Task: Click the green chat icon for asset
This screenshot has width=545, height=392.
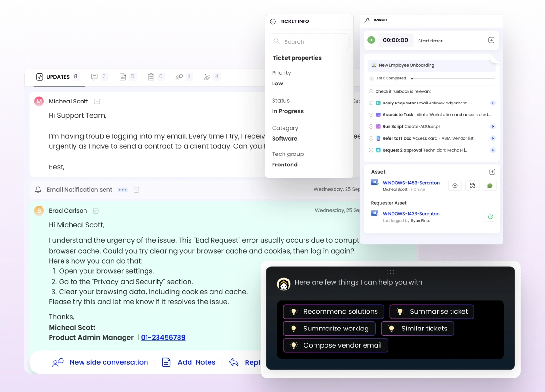Action: coord(490,186)
